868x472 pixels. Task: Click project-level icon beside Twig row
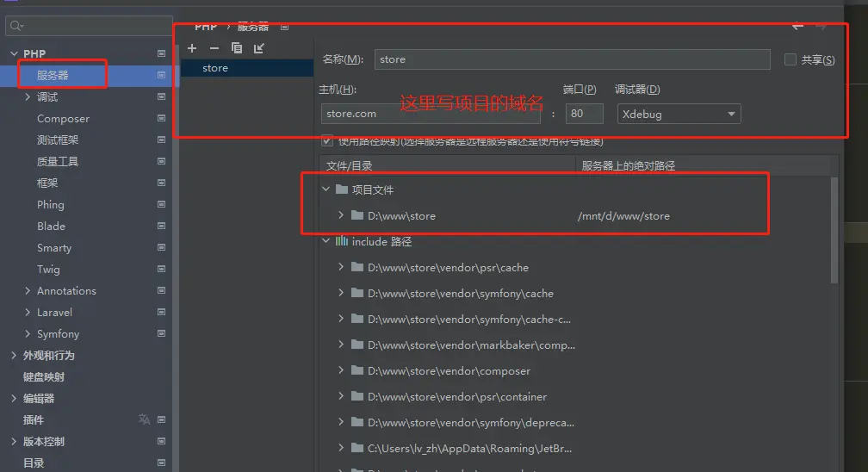pos(161,269)
